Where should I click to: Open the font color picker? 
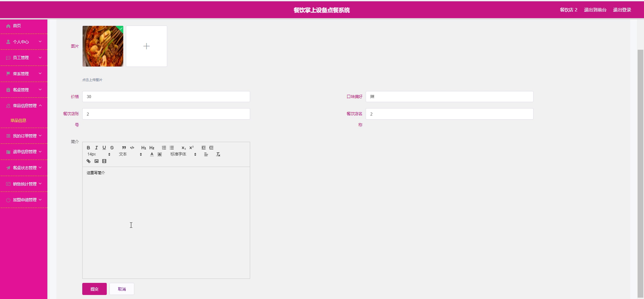pos(152,155)
